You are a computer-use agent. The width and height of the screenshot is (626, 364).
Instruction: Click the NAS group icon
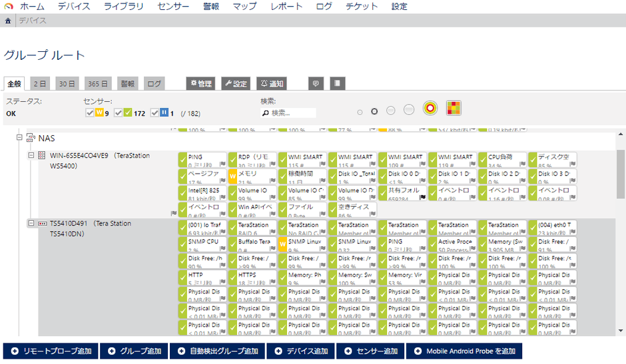31,138
